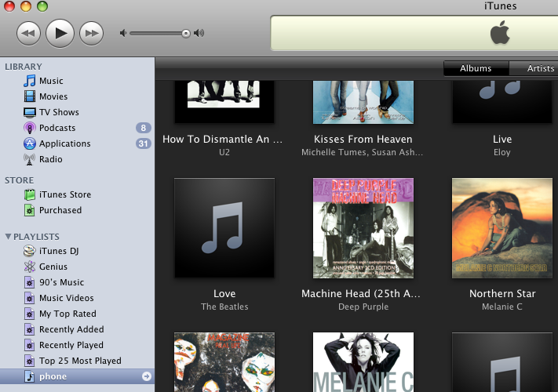Click the Recently Played playlist icon

click(x=30, y=345)
